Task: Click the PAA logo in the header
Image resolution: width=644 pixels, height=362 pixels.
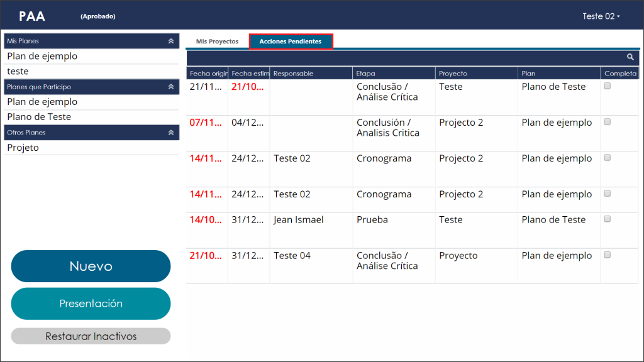Action: [x=32, y=16]
